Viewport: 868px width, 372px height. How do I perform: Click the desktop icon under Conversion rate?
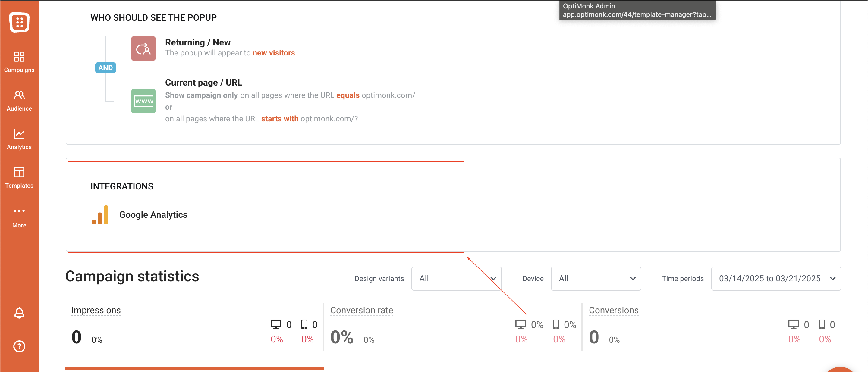tap(520, 324)
